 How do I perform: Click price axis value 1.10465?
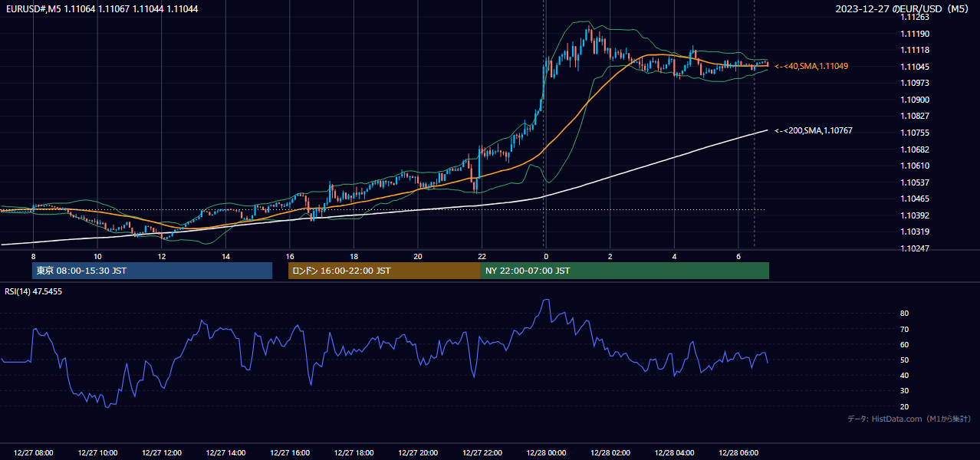[915, 199]
